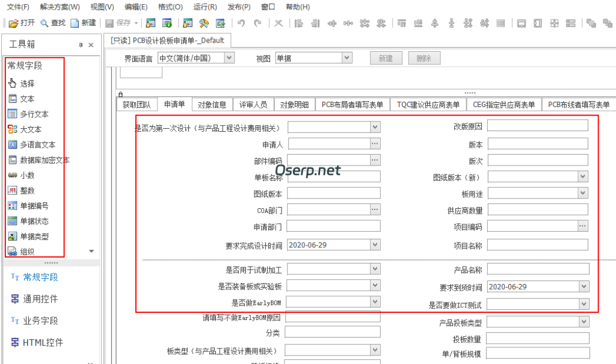Switch to the PCB布局者填写表单 tab

coord(353,103)
